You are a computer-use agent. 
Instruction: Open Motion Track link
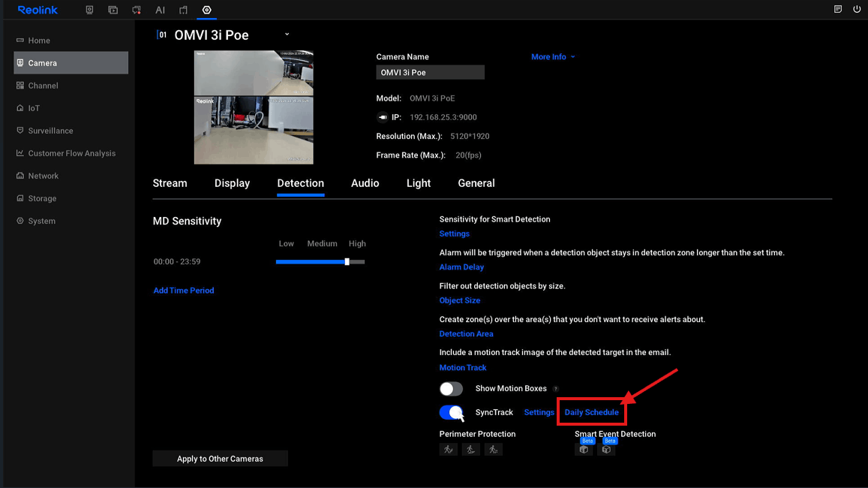tap(463, 368)
